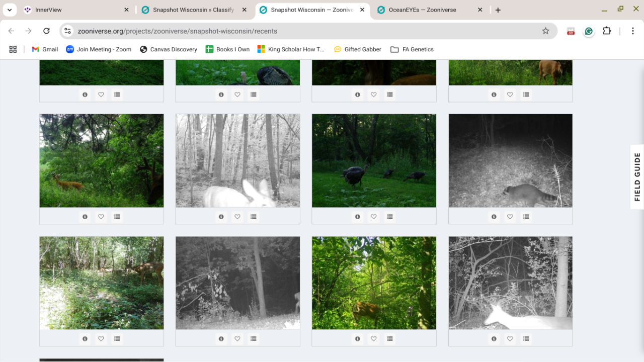Collect the sunlit forest deer photo
The height and width of the screenshot is (362, 644).
pyautogui.click(x=117, y=339)
